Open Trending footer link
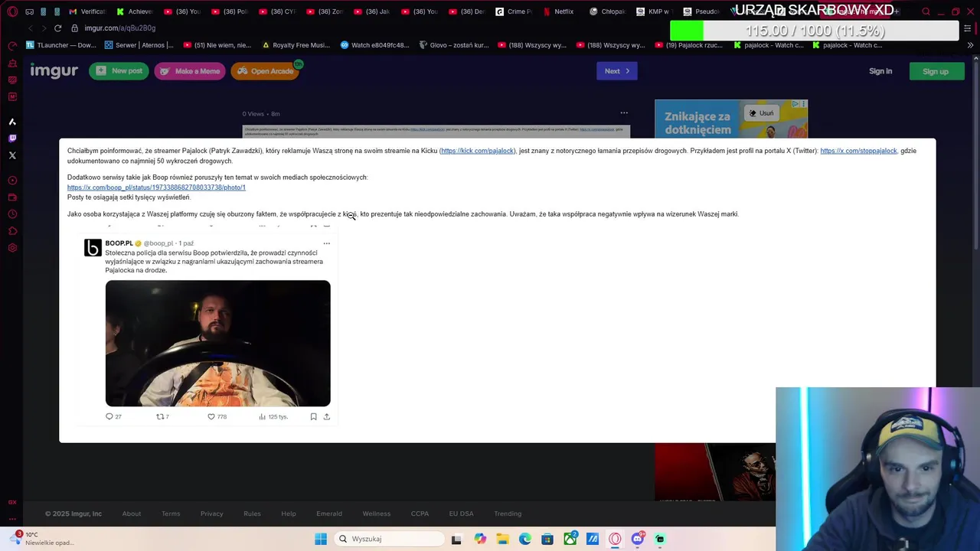 tap(508, 514)
